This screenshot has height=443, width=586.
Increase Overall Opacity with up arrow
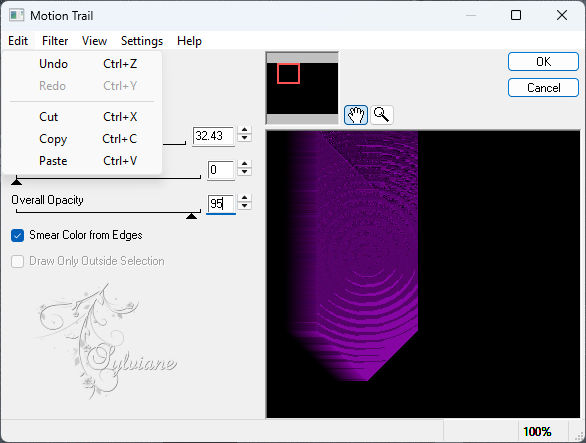click(244, 198)
